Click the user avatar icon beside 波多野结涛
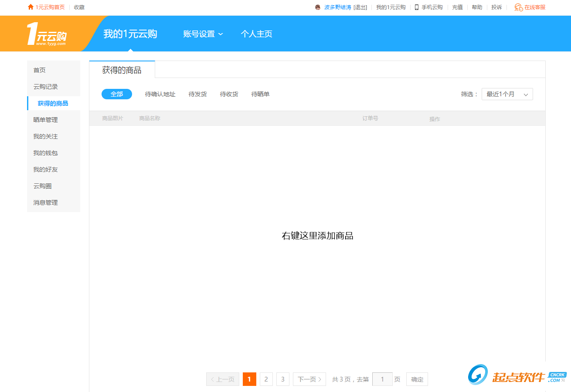The image size is (571, 392). 318,7
